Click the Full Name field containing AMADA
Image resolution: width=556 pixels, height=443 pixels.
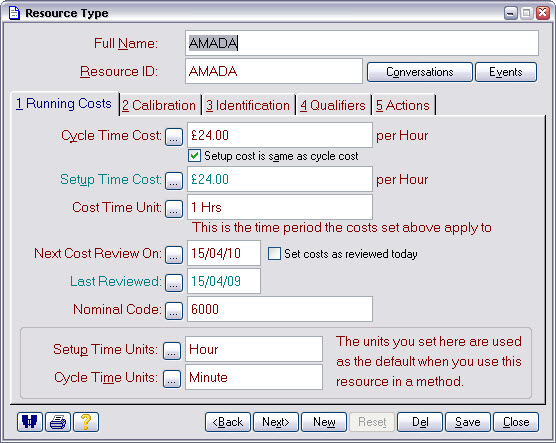tap(362, 43)
